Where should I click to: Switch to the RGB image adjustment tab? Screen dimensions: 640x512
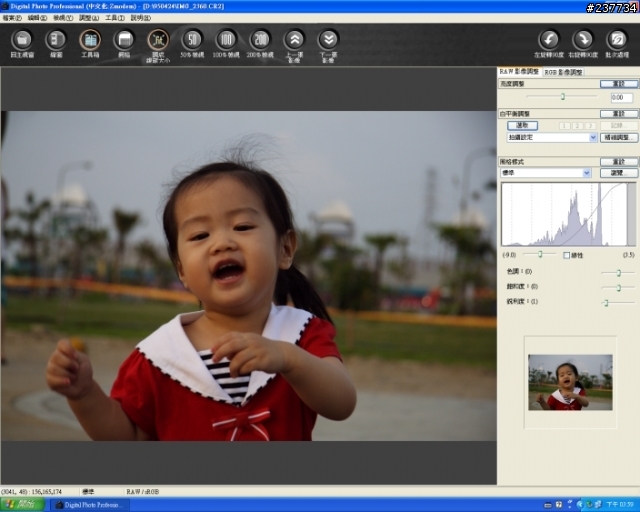tap(563, 72)
